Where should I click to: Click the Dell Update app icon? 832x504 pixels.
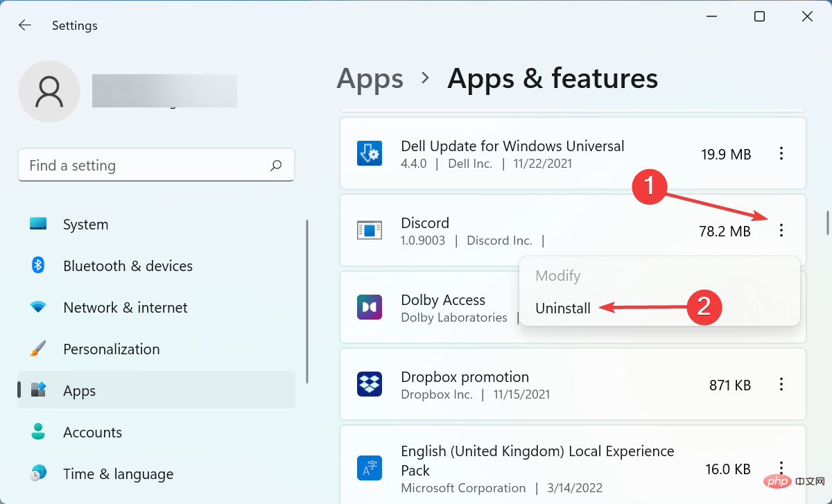pos(370,153)
